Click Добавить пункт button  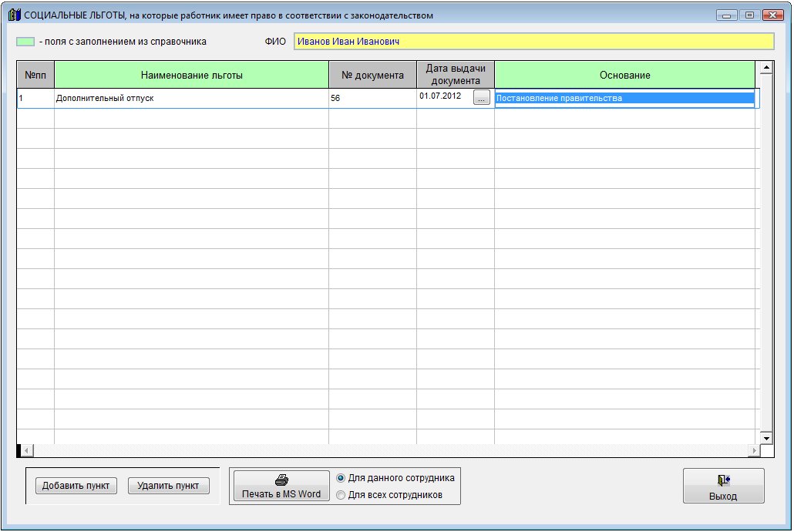76,486
